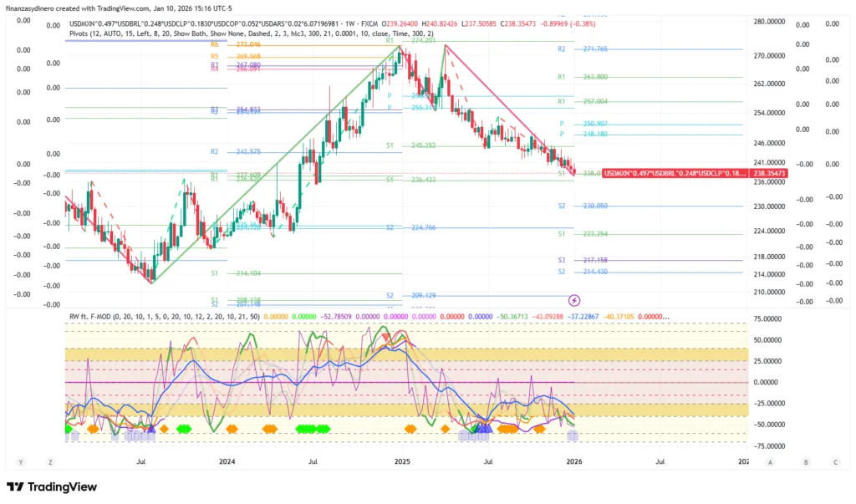Click the purple lightning bolt icon

pos(574,299)
